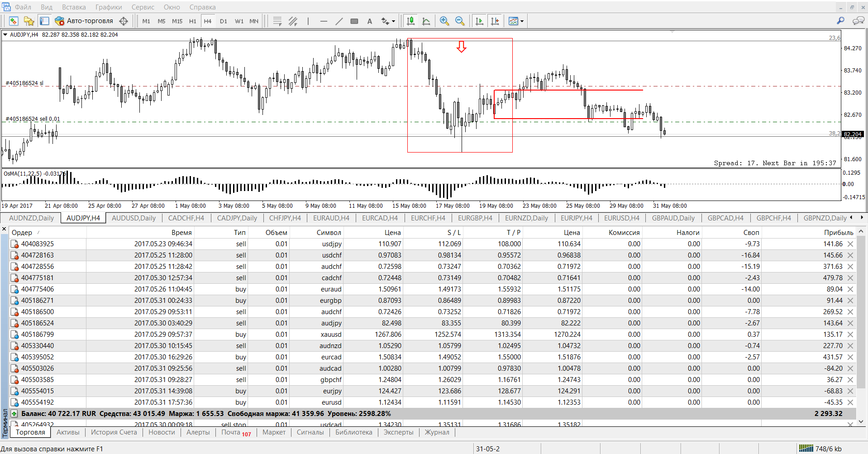Viewport: 868px width, 454px height.
Task: Select the Fibonacci retracement tool
Action: pos(277,21)
